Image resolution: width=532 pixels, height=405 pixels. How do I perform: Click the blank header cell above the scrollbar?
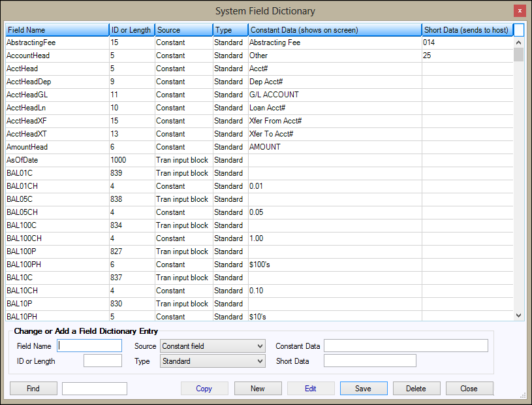click(519, 30)
